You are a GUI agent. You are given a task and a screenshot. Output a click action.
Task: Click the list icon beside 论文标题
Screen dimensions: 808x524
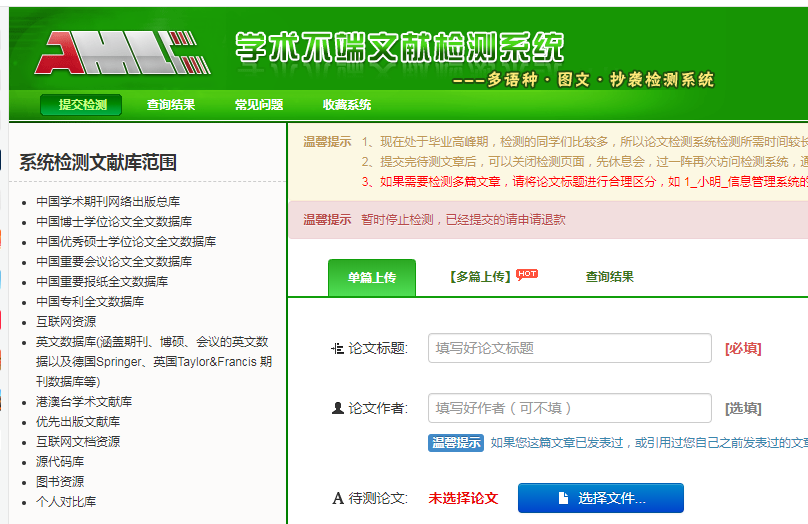tap(337, 348)
